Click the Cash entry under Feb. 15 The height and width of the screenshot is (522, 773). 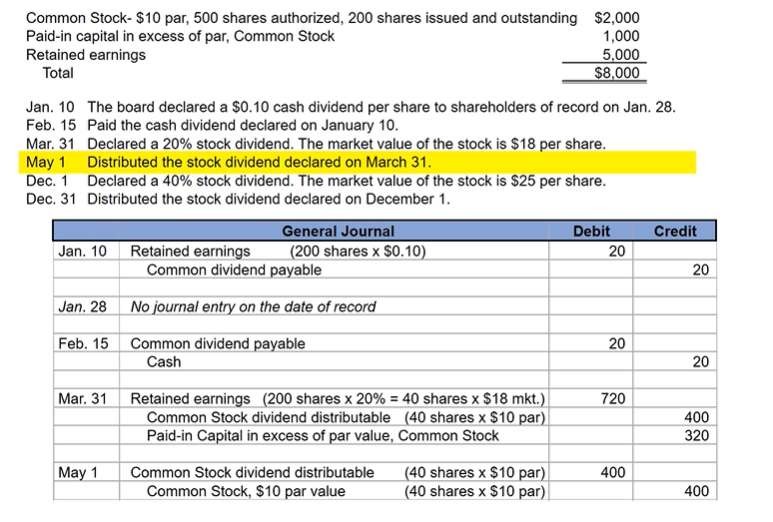(x=164, y=362)
